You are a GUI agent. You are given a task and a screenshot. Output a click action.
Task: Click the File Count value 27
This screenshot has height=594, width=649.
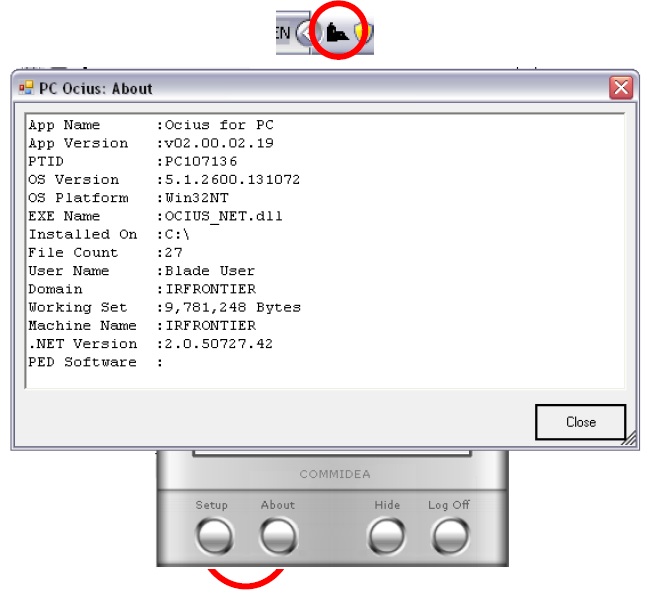tap(174, 253)
